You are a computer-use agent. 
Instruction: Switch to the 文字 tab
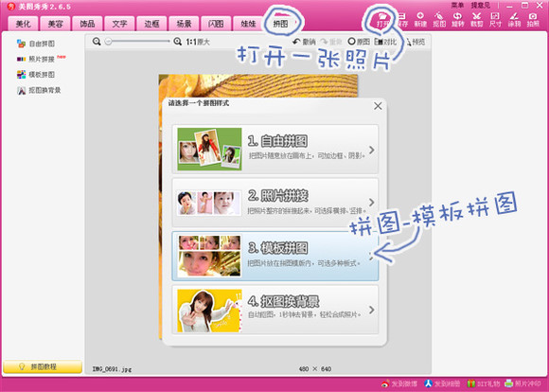(119, 24)
